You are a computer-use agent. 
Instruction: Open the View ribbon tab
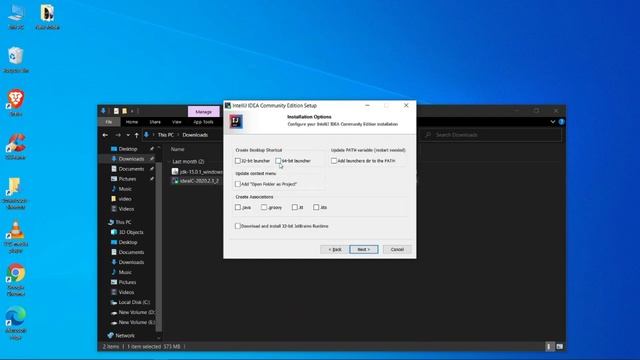pos(177,122)
